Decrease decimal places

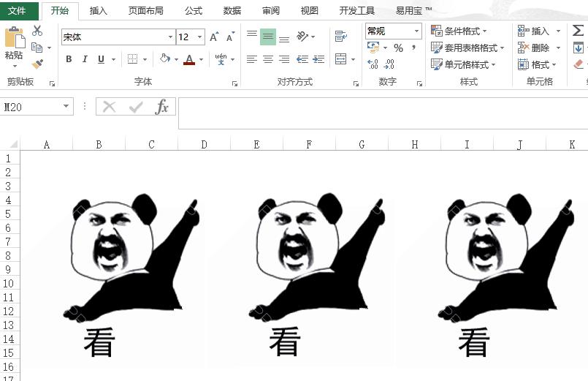tap(389, 64)
